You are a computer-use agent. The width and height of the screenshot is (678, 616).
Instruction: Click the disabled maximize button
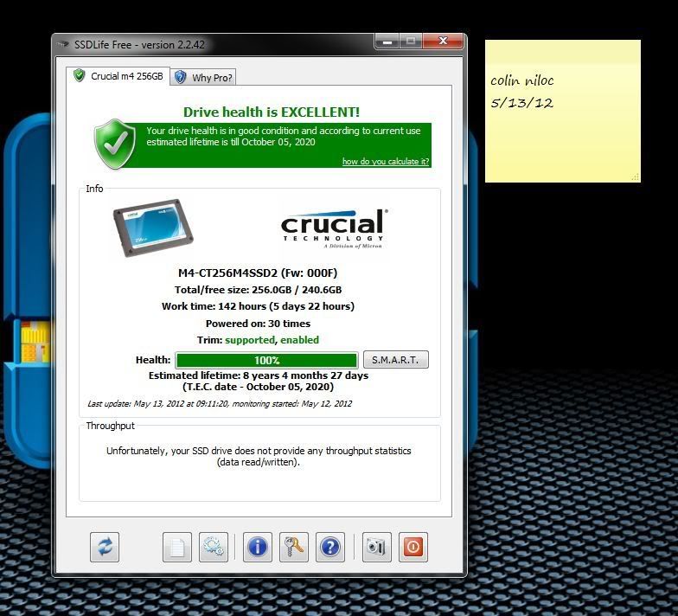411,42
